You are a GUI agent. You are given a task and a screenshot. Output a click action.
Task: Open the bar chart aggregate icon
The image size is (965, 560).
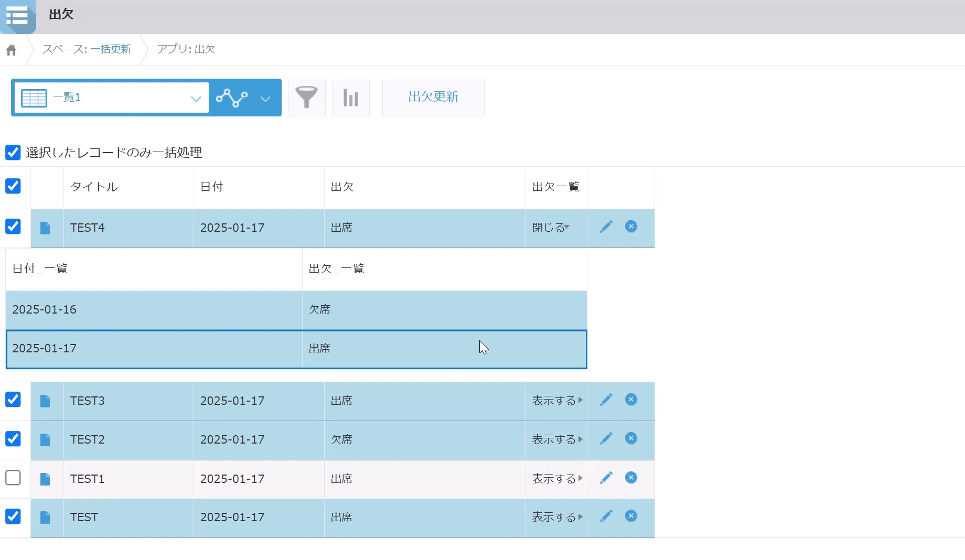(351, 98)
